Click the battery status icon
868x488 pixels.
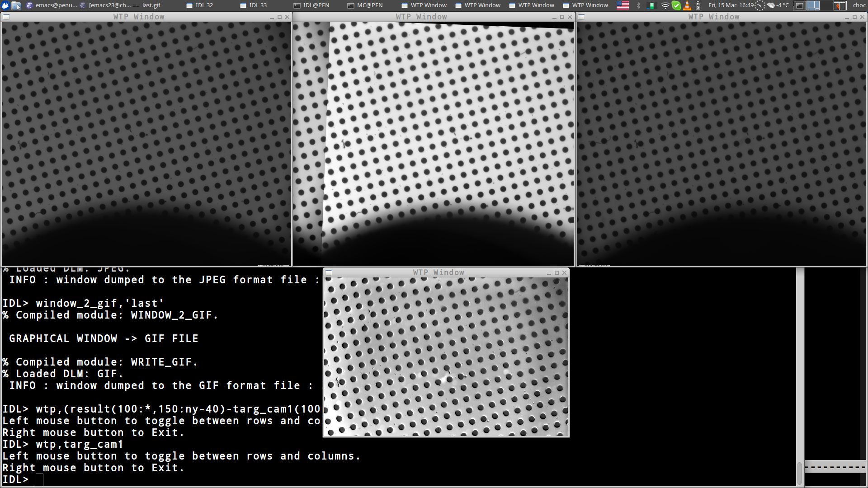click(698, 5)
